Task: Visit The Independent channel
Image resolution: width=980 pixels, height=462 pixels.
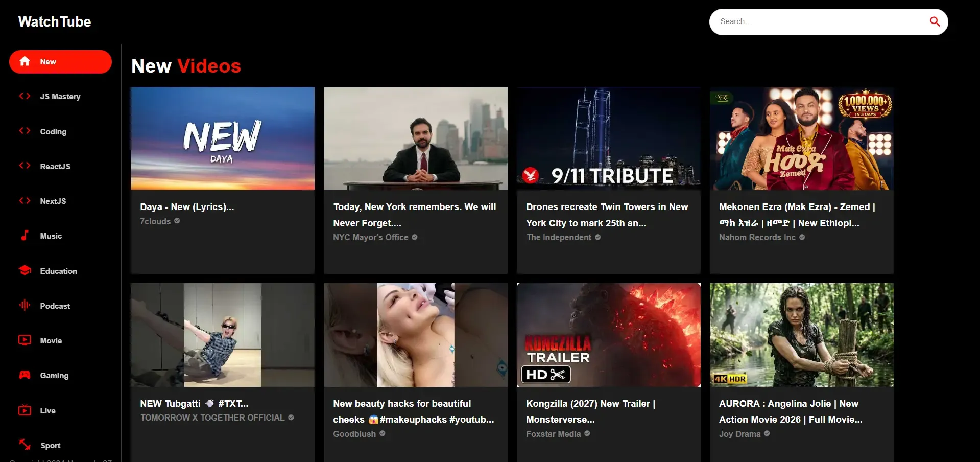Action: pos(559,237)
